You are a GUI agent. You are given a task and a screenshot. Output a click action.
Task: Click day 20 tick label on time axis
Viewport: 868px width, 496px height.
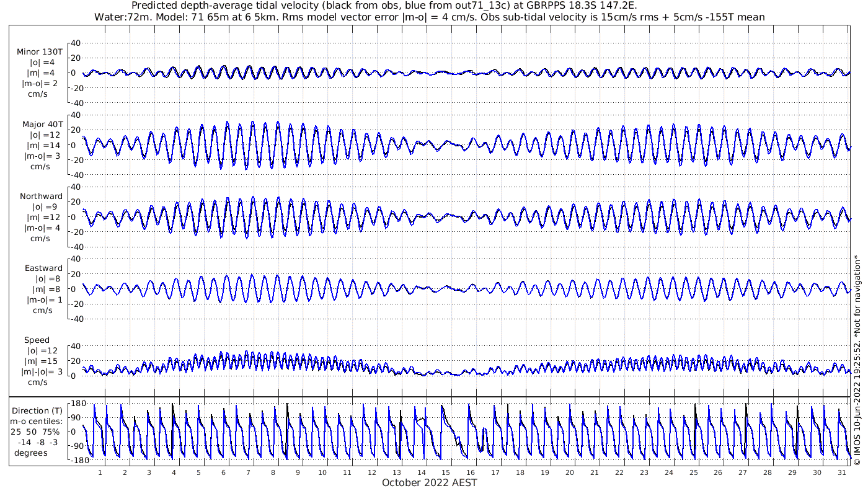coord(570,472)
